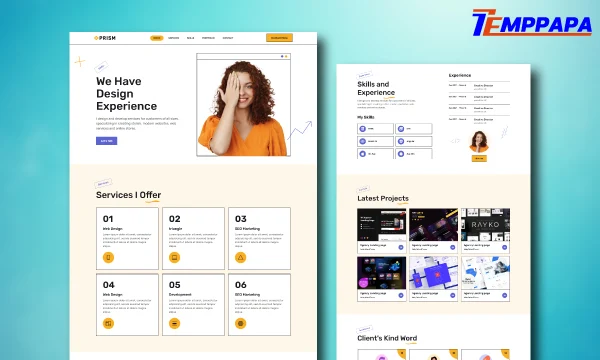The width and height of the screenshot is (600, 360).
Task: Click the triangle icon in service card 03
Action: [240, 257]
